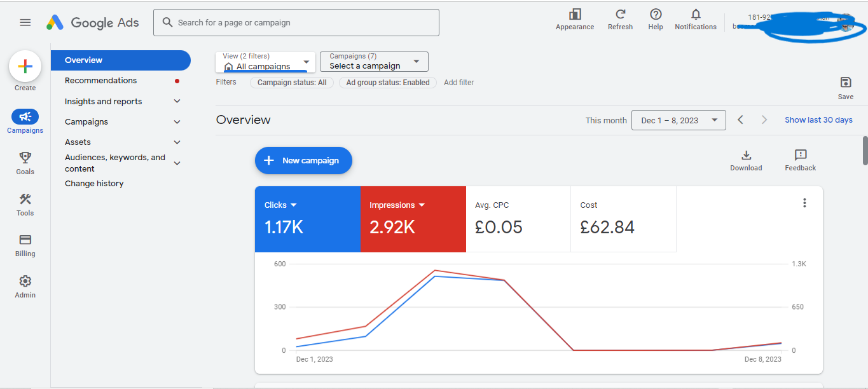Open Goals trophy icon in sidebar
Image resolution: width=868 pixels, height=389 pixels.
[25, 158]
